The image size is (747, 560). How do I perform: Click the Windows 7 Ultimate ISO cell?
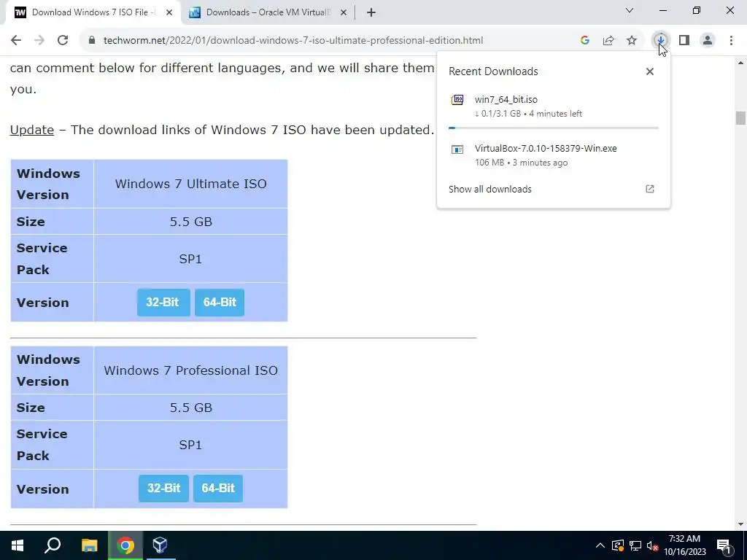[x=190, y=184]
